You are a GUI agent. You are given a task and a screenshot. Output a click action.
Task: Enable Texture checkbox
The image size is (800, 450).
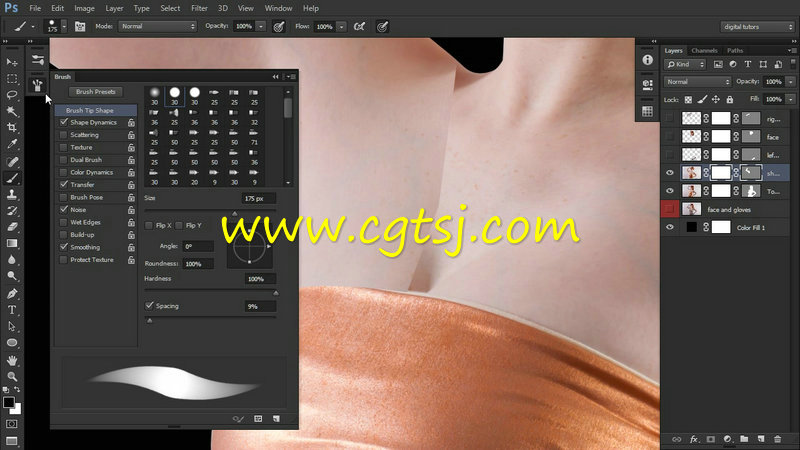click(x=64, y=147)
